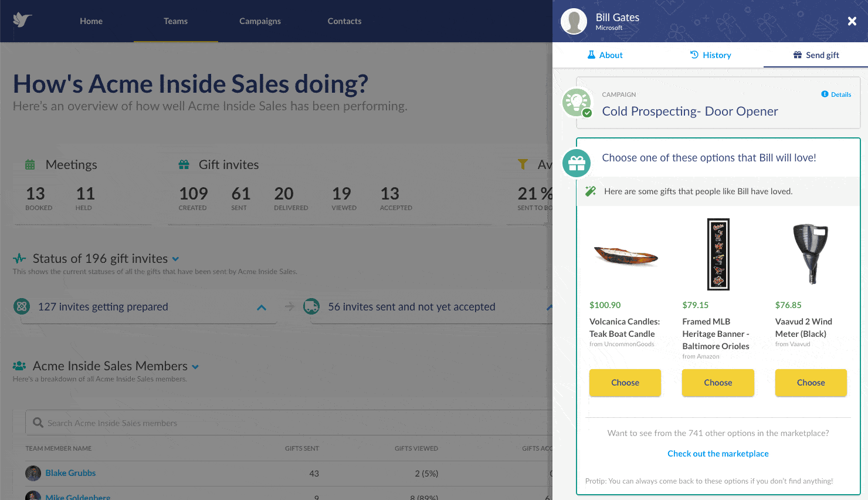Click the 19 viewed count
868x500 pixels.
[341, 194]
